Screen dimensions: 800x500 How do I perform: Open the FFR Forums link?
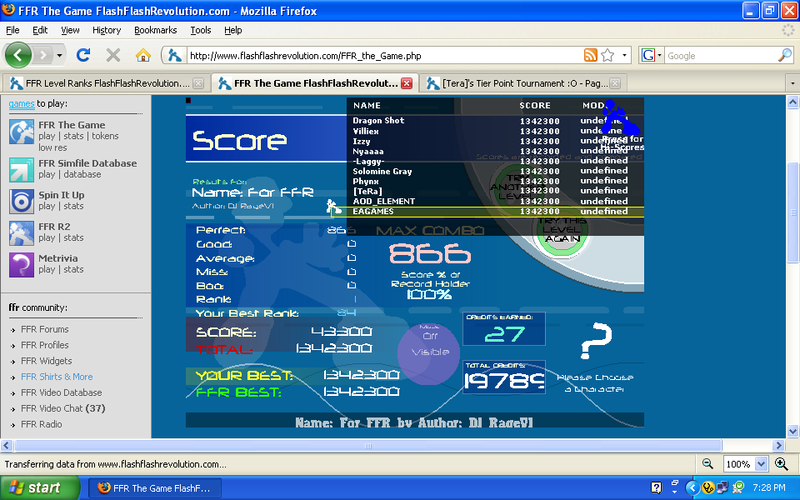(44, 329)
